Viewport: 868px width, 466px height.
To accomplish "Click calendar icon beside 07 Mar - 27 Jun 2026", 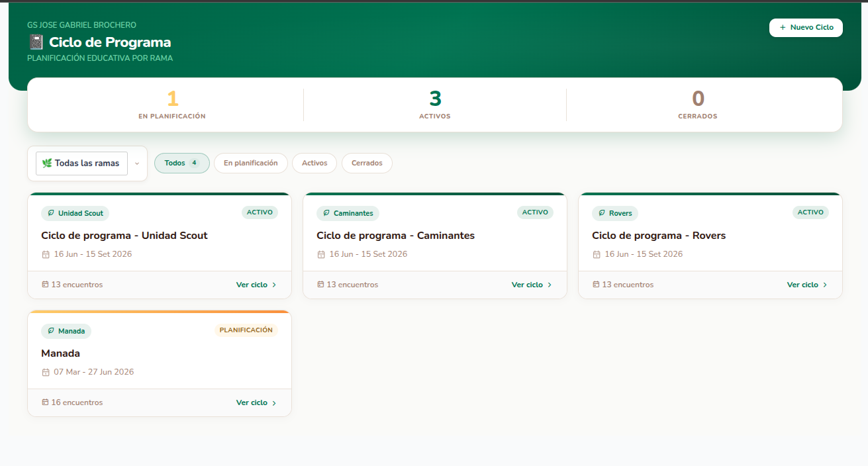I will pyautogui.click(x=46, y=372).
